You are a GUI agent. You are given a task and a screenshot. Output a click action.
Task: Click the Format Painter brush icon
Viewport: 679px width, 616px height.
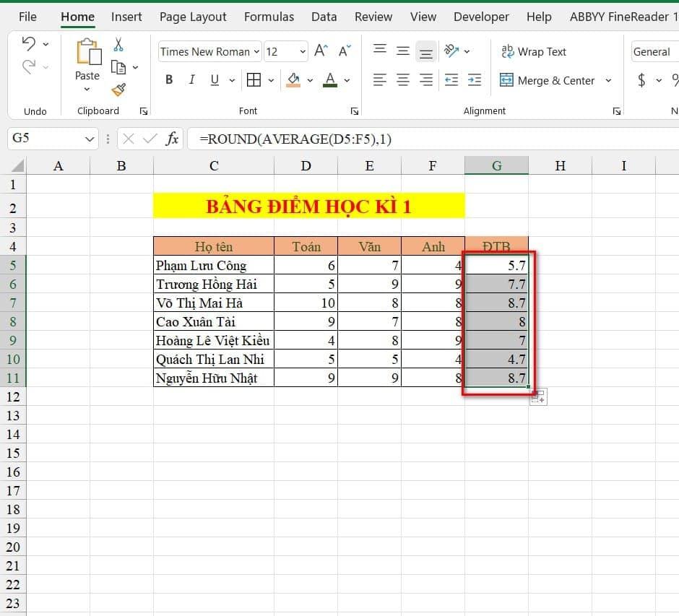pyautogui.click(x=118, y=90)
